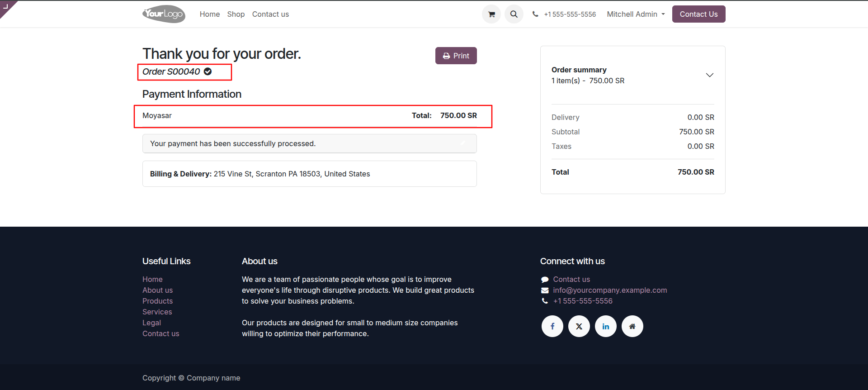This screenshot has width=868, height=390.
Task: Open the Services footer link
Action: 157,312
